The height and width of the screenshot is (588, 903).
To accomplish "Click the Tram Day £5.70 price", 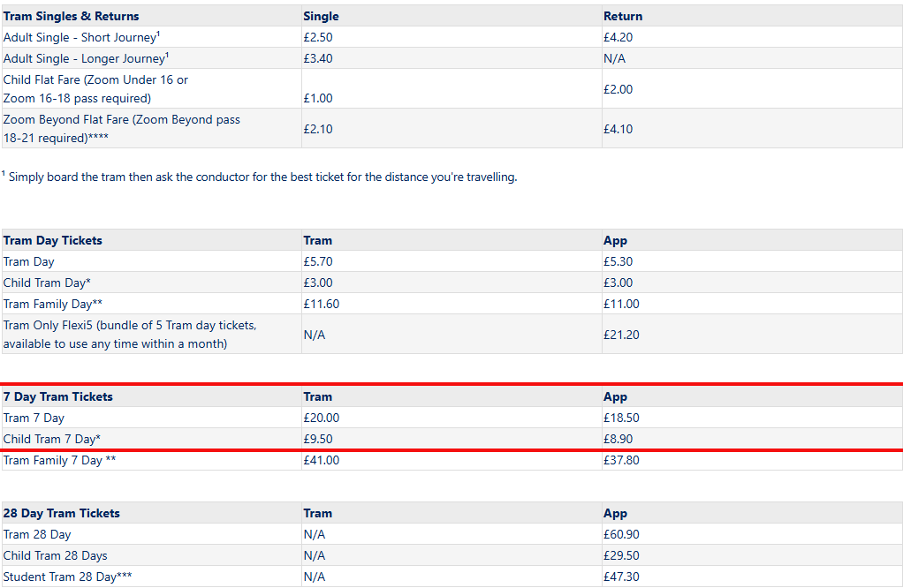I will pos(318,261).
